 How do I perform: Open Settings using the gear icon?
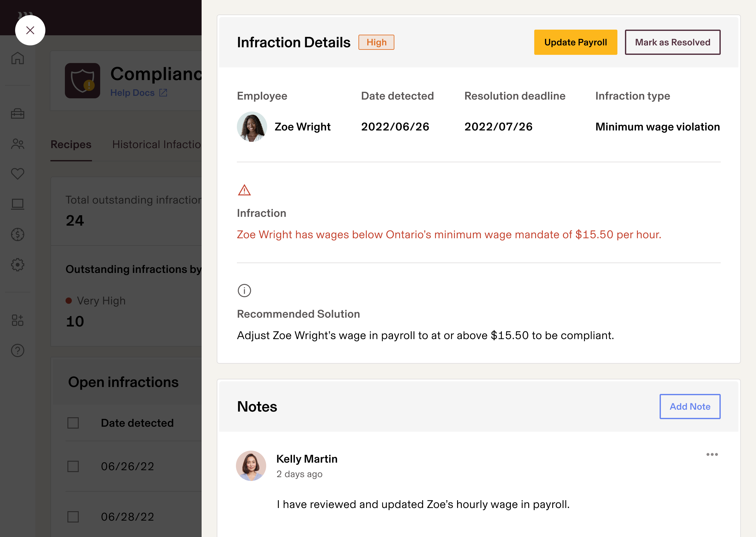click(x=18, y=264)
